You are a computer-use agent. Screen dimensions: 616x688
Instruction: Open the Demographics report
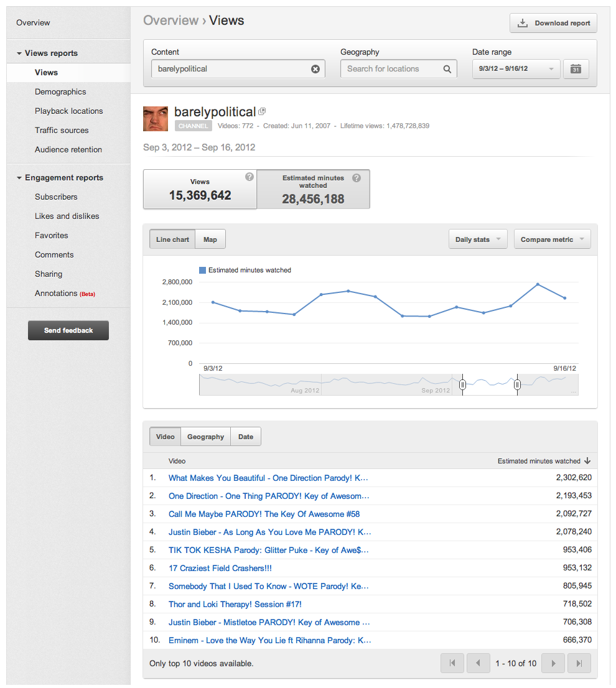coord(60,91)
